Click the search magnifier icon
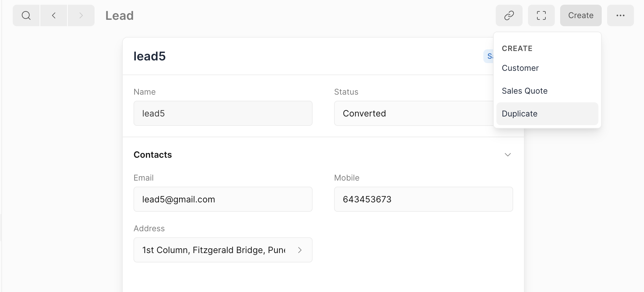This screenshot has width=644, height=292. coord(26,15)
